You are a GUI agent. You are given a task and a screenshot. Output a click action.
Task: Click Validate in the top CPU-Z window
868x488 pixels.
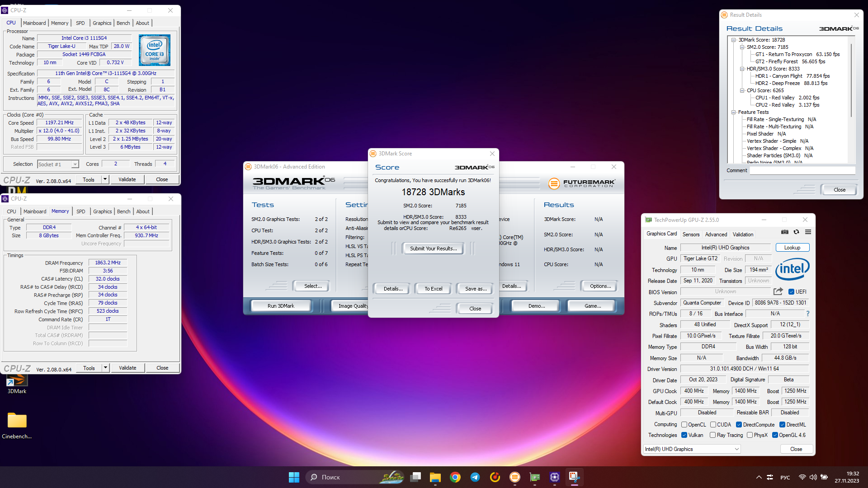127,179
